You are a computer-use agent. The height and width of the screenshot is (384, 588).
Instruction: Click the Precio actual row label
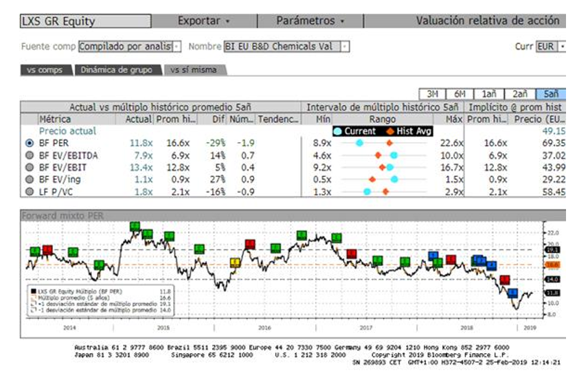click(x=67, y=131)
